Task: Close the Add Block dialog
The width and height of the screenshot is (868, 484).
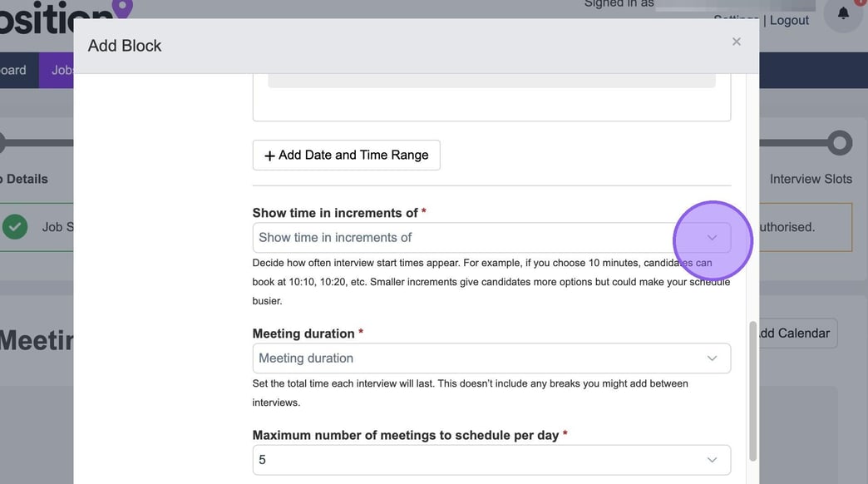Action: pyautogui.click(x=736, y=42)
